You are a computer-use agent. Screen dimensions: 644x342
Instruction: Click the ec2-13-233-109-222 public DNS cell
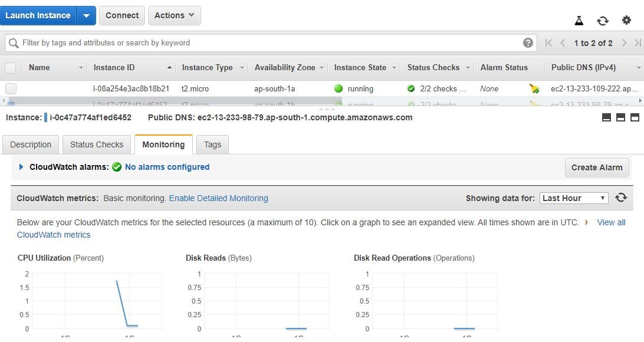[x=594, y=88]
